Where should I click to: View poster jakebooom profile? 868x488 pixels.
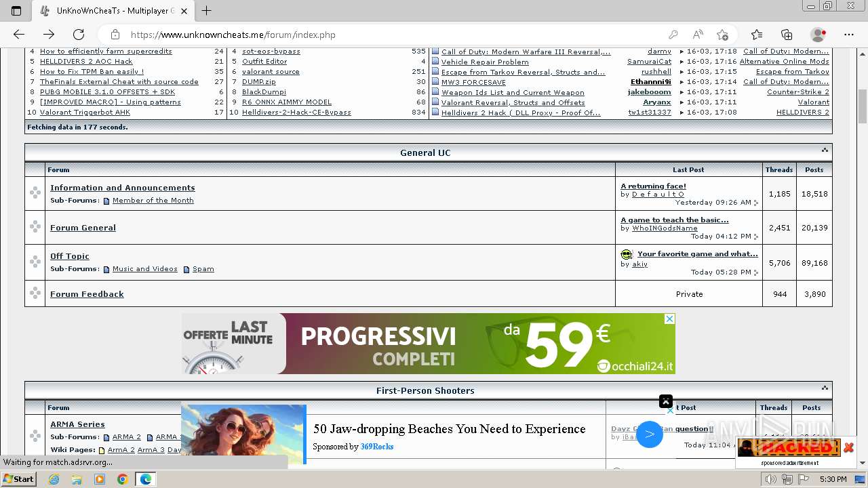point(650,92)
